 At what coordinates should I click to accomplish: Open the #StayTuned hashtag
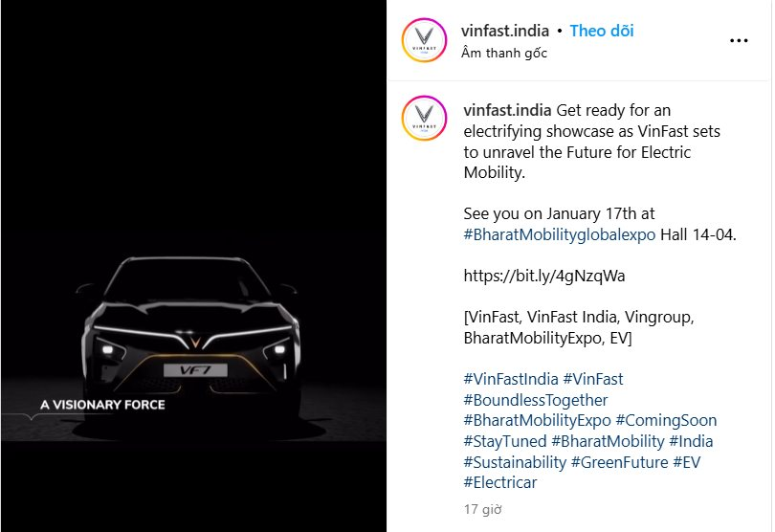click(504, 441)
